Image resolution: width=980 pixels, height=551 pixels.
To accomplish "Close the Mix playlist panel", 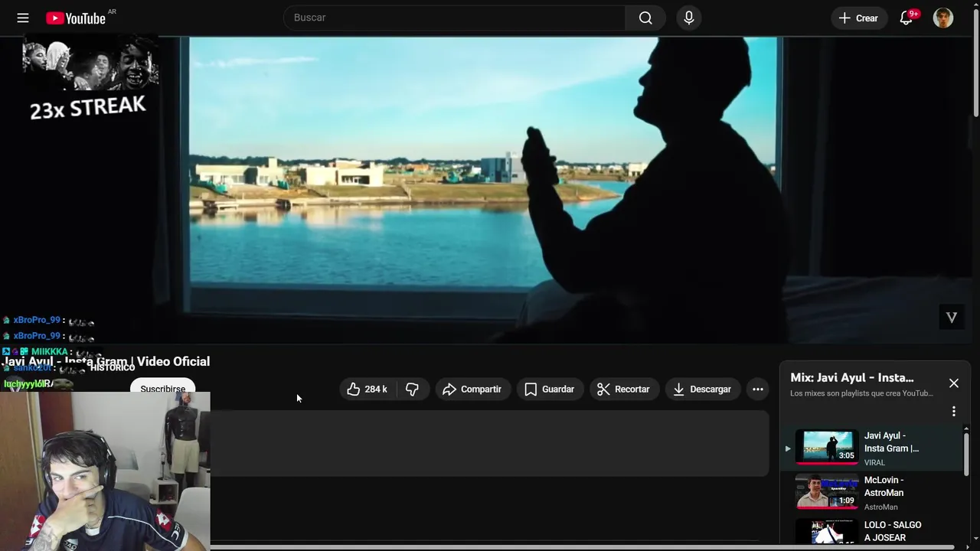I will (954, 383).
